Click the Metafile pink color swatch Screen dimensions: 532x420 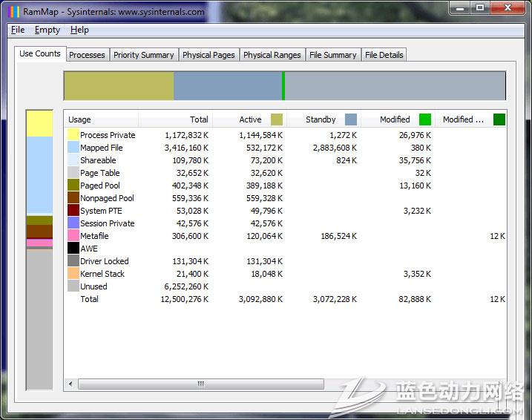(73, 236)
